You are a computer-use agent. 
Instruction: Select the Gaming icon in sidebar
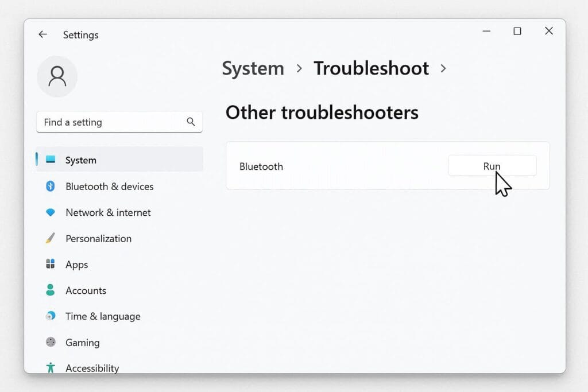51,342
